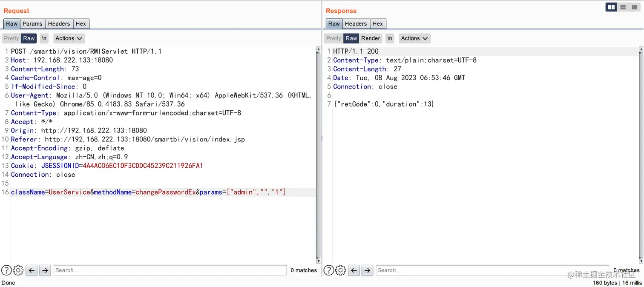This screenshot has height=287, width=644.
Task: Click the Origin header line
Action: 79,130
